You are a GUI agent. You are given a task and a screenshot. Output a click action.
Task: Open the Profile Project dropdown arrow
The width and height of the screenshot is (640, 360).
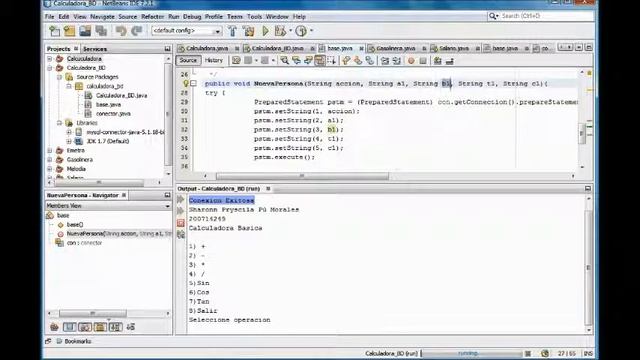311,31
